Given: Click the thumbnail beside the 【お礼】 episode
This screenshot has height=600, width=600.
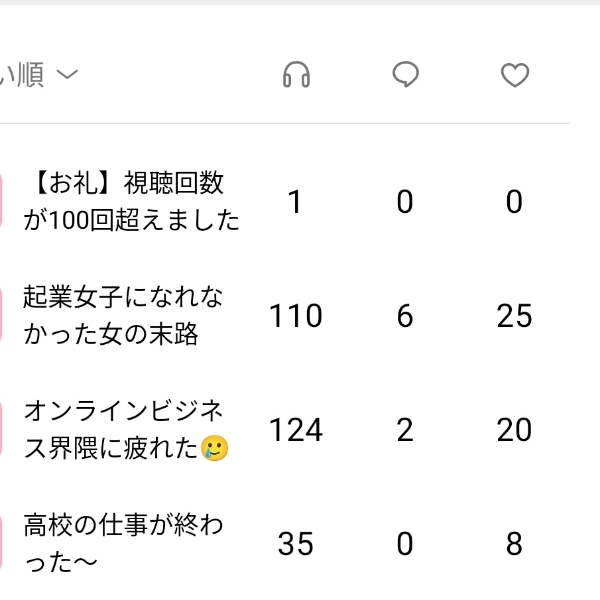Looking at the screenshot, I should (x=3, y=201).
